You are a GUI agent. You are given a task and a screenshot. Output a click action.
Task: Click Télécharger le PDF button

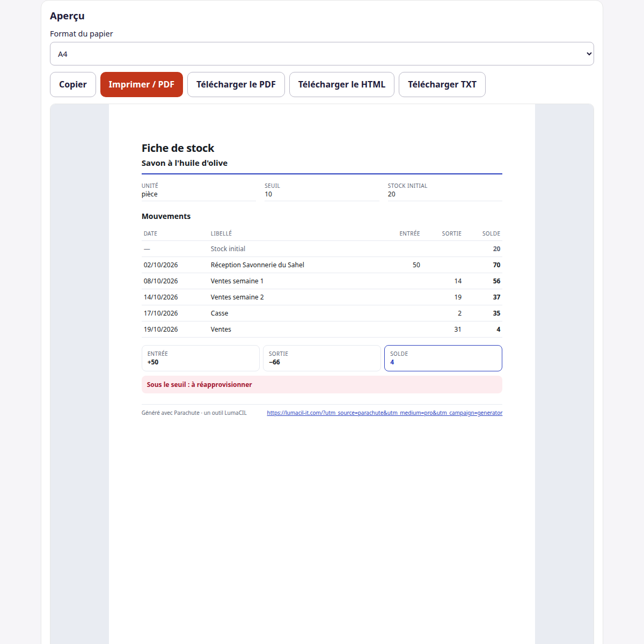[236, 84]
